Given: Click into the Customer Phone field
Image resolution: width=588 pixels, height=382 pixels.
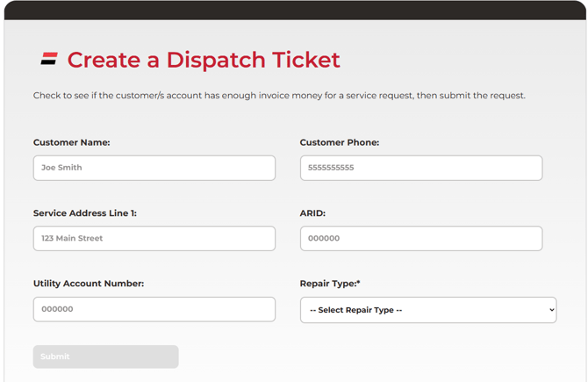Looking at the screenshot, I should point(421,168).
